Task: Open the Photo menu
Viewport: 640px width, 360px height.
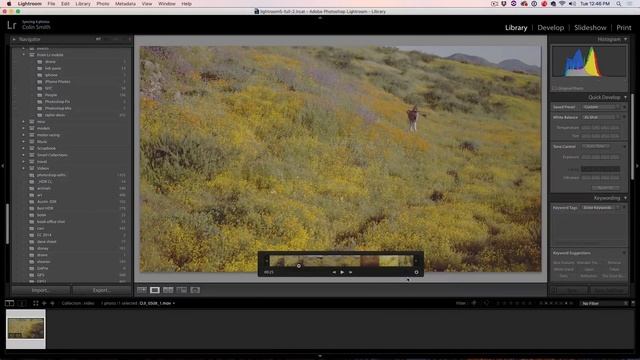Action: coord(103,4)
